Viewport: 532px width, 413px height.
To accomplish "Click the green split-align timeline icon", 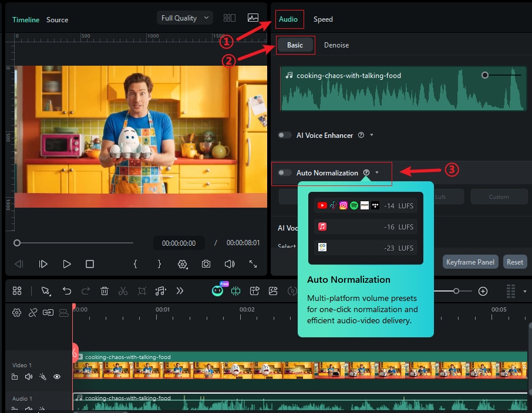I will point(235,291).
